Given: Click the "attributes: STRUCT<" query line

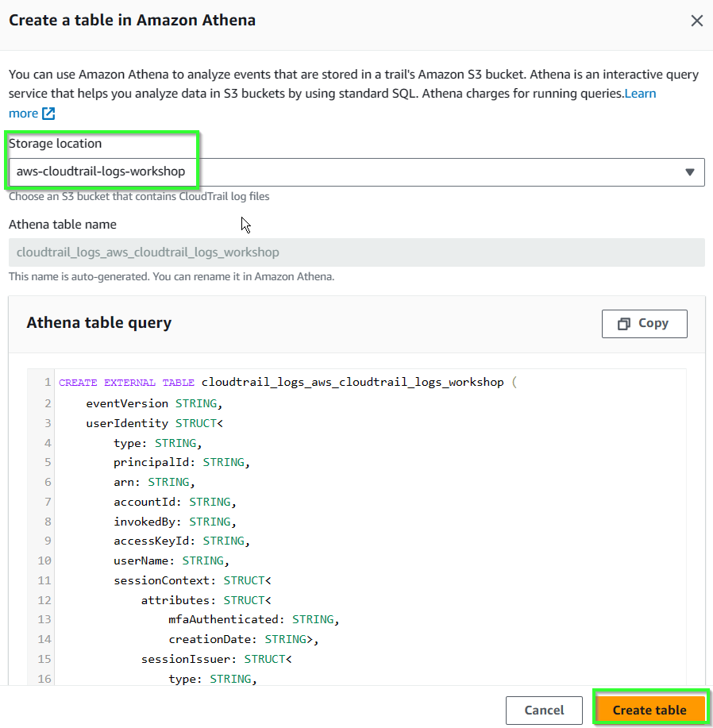Looking at the screenshot, I should (x=206, y=600).
